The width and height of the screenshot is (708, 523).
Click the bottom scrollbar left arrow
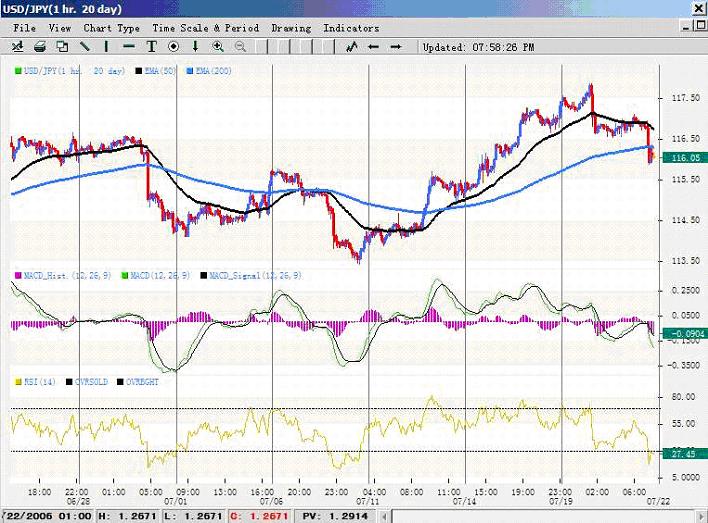(x=384, y=516)
